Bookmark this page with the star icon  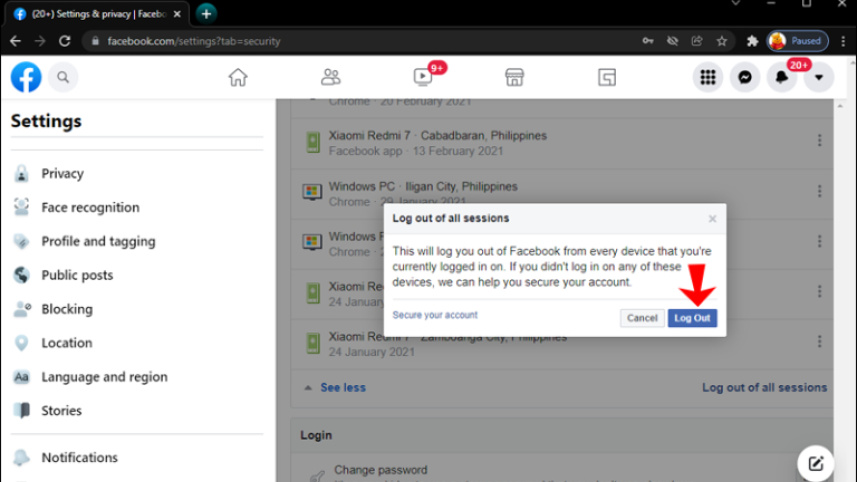point(722,41)
